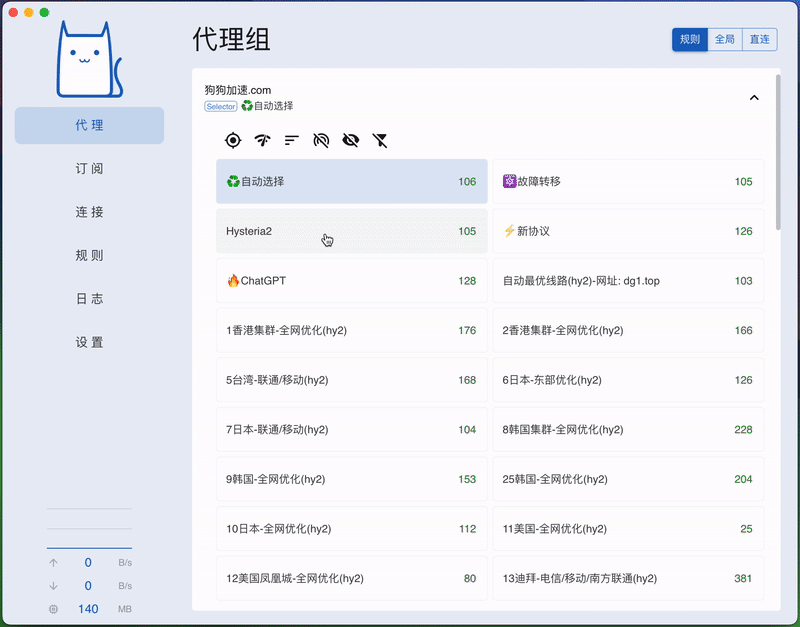Collapse the 狗狗加速.com proxy group
The height and width of the screenshot is (627, 800).
click(x=754, y=98)
